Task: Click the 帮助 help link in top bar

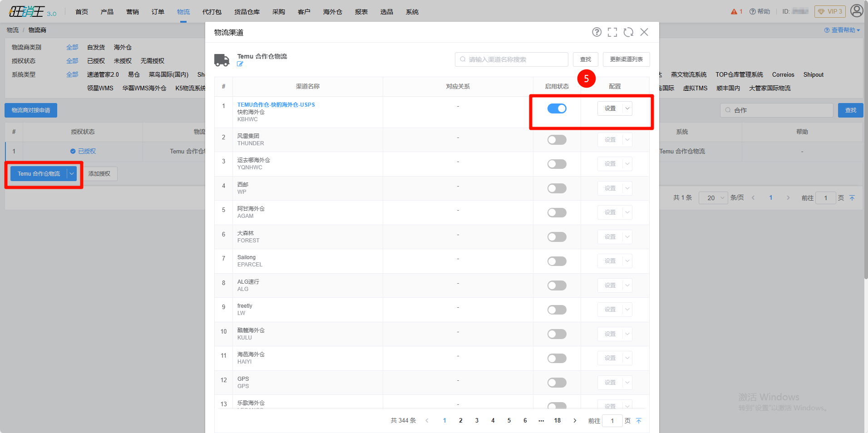Action: pyautogui.click(x=760, y=11)
